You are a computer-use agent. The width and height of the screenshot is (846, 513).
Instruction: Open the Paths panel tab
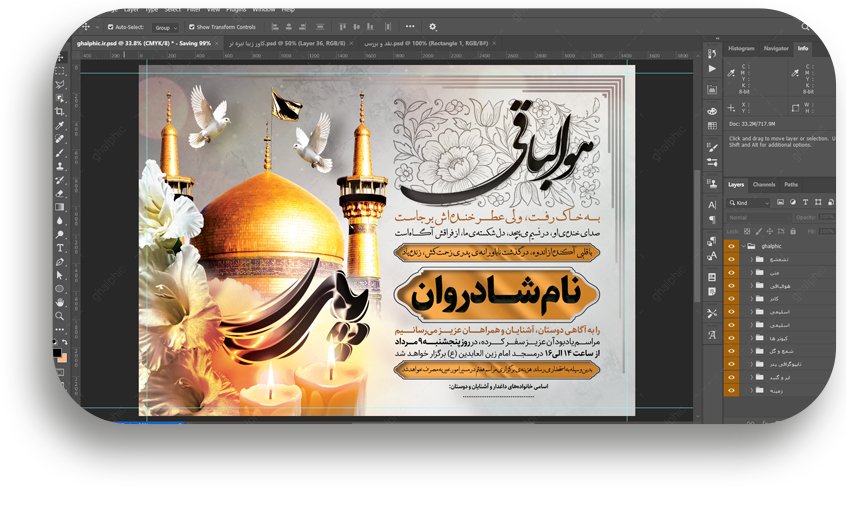coord(791,185)
